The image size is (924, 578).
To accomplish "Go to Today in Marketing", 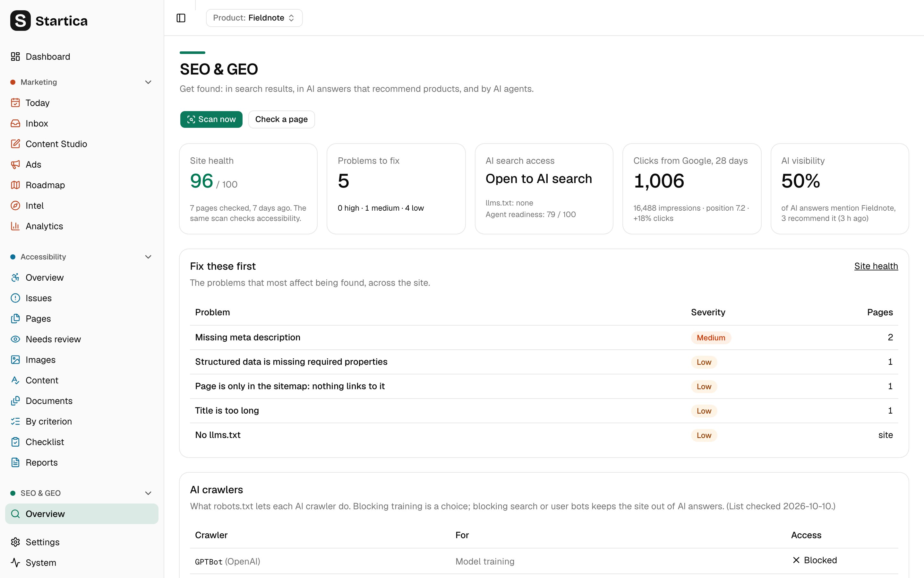I will (x=82, y=103).
